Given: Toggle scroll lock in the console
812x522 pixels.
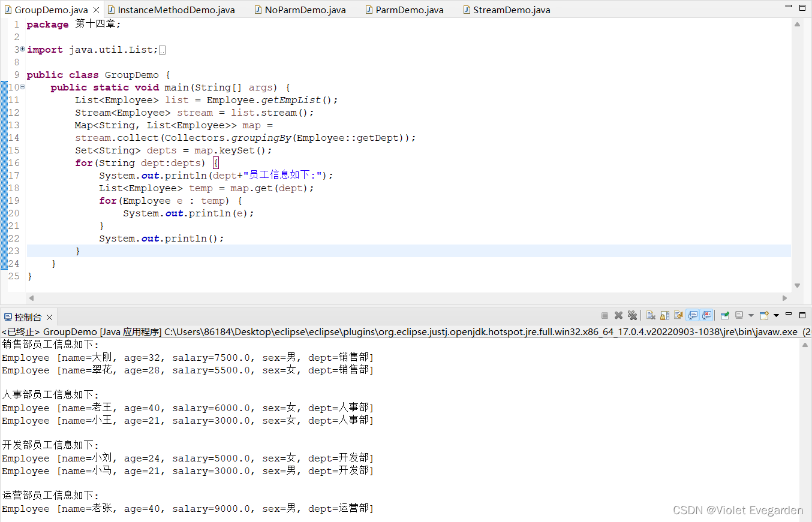Looking at the screenshot, I should point(664,316).
